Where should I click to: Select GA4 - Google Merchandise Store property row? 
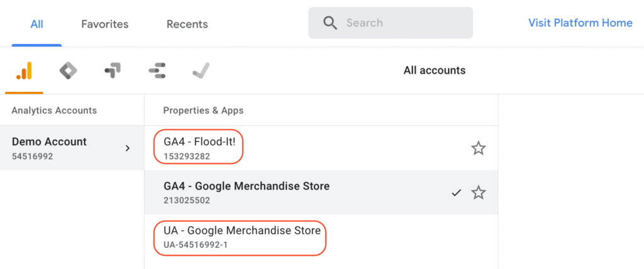321,193
